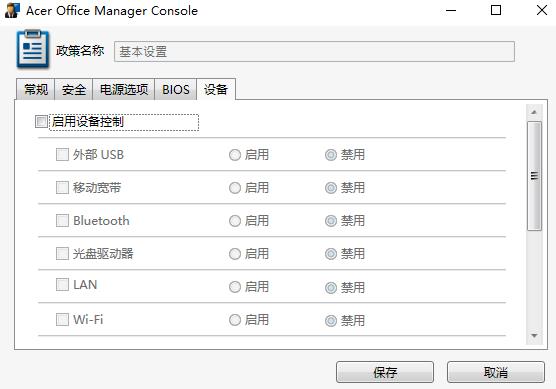Tick the Bluetooth checkbox
Image resolution: width=556 pixels, height=389 pixels.
62,221
